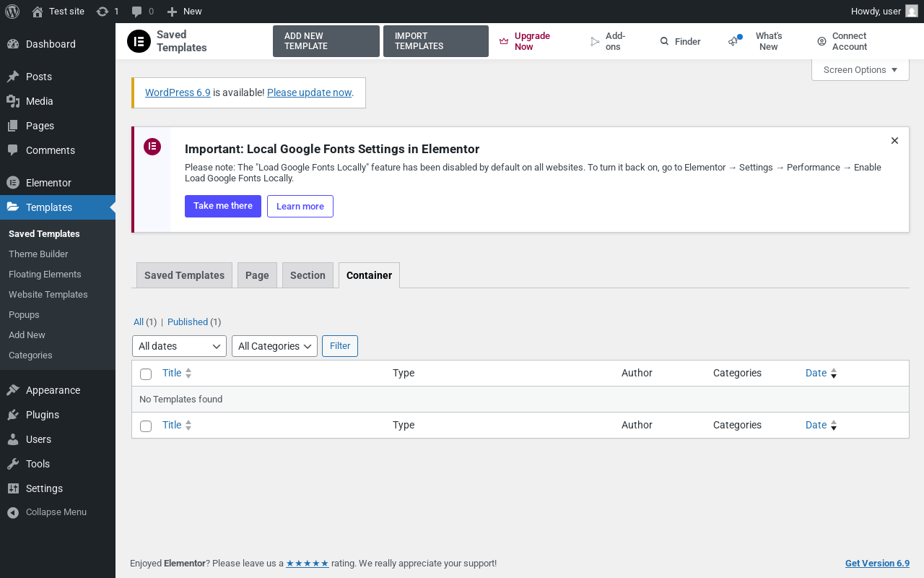This screenshot has height=578, width=924.
Task: Click the Please update now link
Action: tap(309, 92)
